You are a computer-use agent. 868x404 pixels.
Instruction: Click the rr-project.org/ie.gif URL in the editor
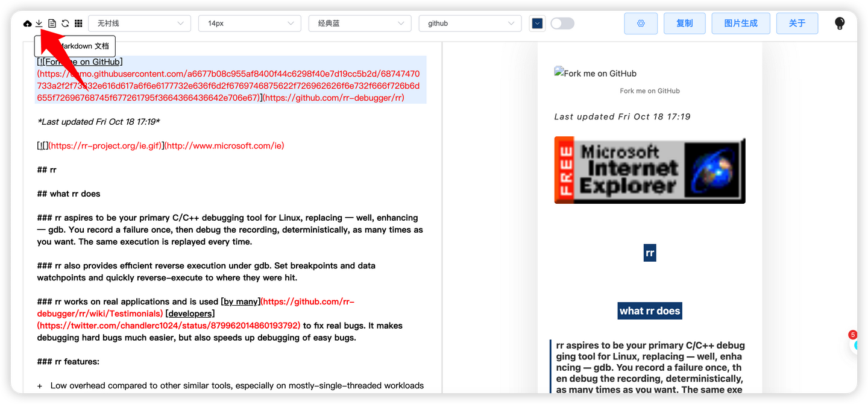(x=105, y=146)
